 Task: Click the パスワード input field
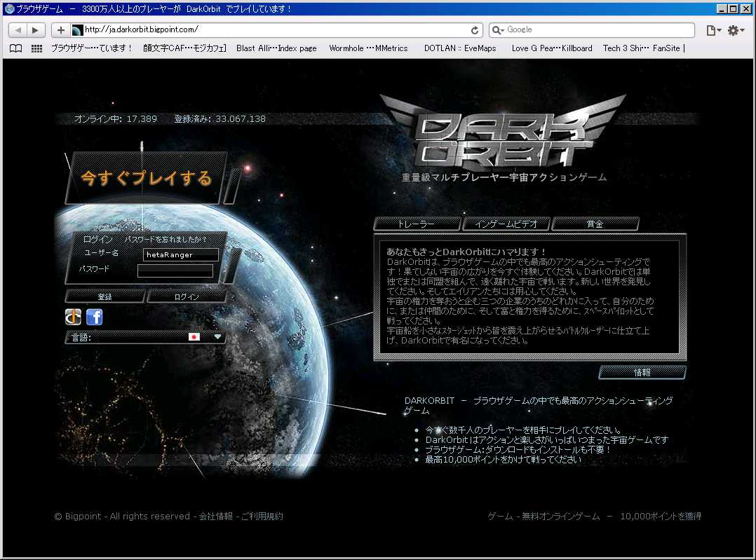click(175, 271)
